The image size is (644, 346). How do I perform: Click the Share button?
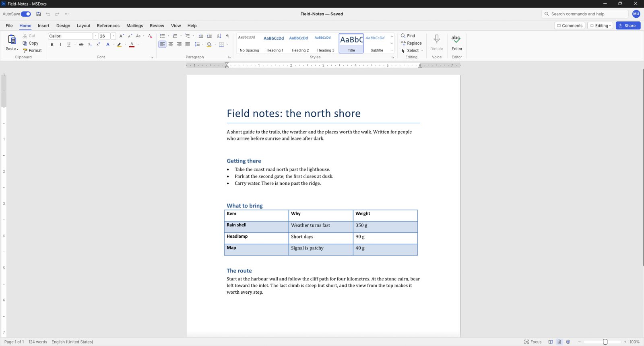628,26
